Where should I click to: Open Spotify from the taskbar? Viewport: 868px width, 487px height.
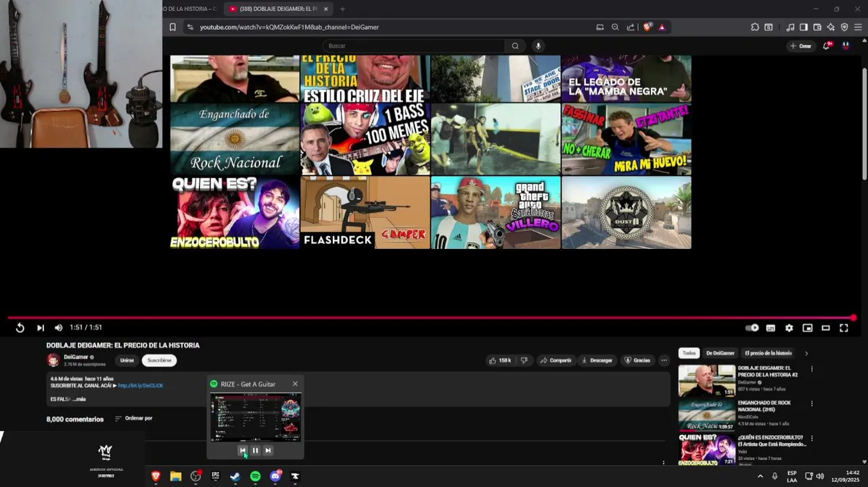(255, 476)
